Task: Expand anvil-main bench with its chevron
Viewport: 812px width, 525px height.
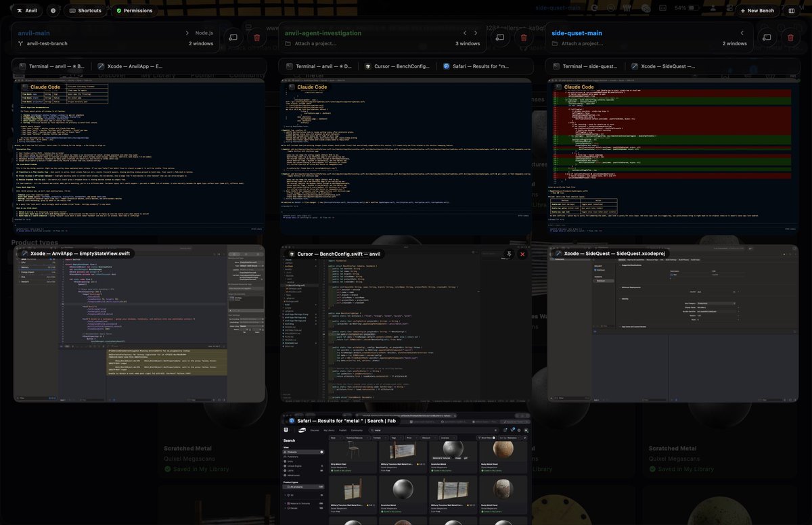Action: point(187,32)
